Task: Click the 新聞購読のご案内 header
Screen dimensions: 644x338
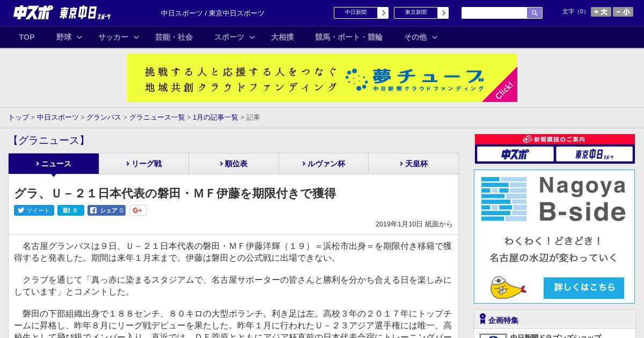Action: point(554,139)
